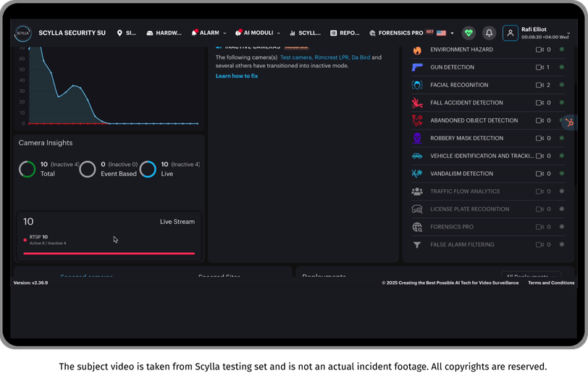Screen dimensions: 588x376
Task: Click the False Alarm Filtering funnel icon
Action: click(417, 245)
